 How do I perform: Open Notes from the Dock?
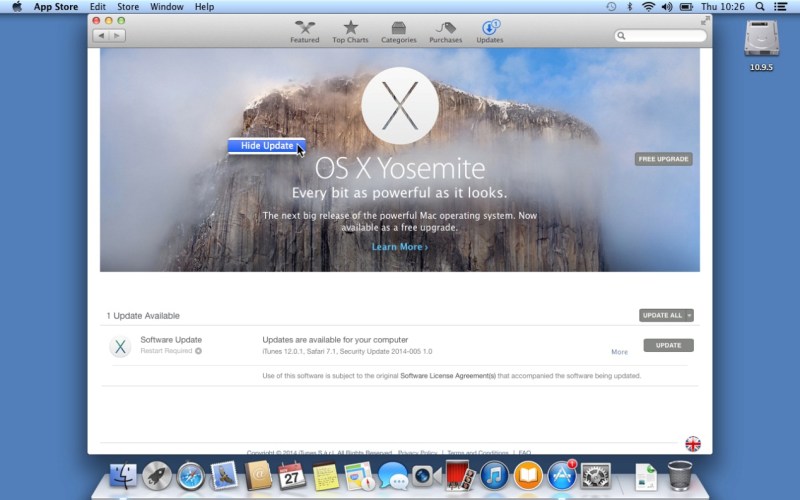click(x=326, y=475)
